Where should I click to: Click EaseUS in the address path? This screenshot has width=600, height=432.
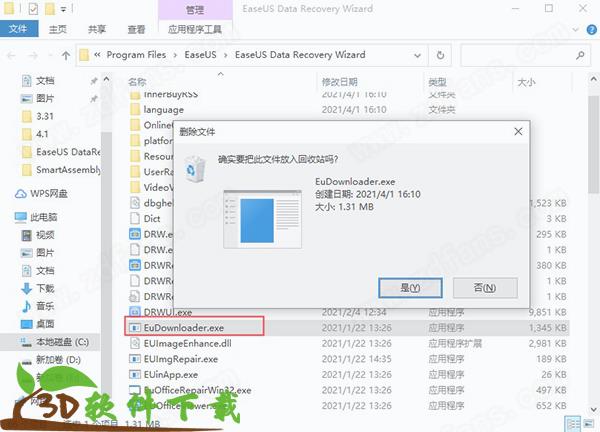pyautogui.click(x=201, y=55)
